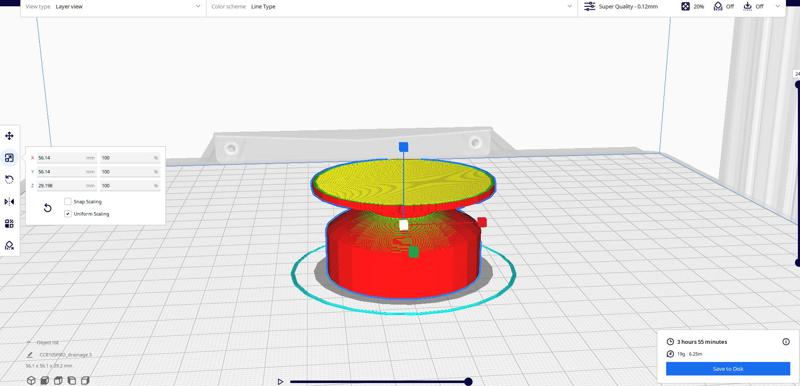
Task: Click the Y size mm input field
Action: 66,172
